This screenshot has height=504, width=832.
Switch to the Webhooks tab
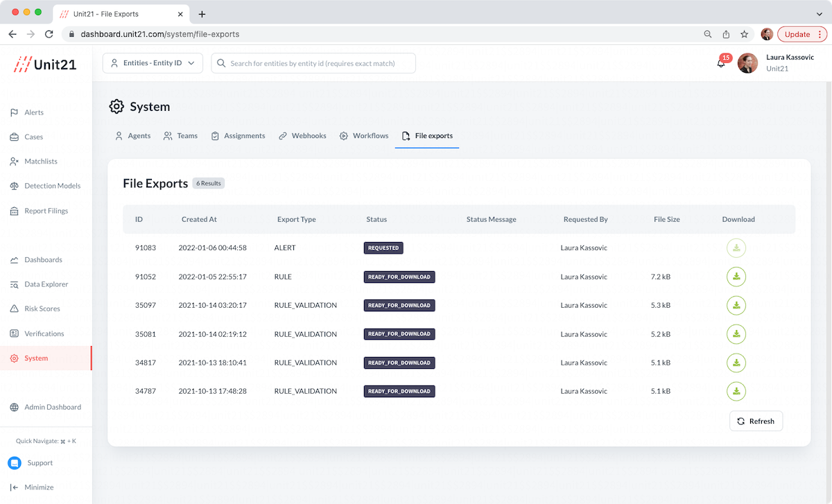click(x=302, y=136)
